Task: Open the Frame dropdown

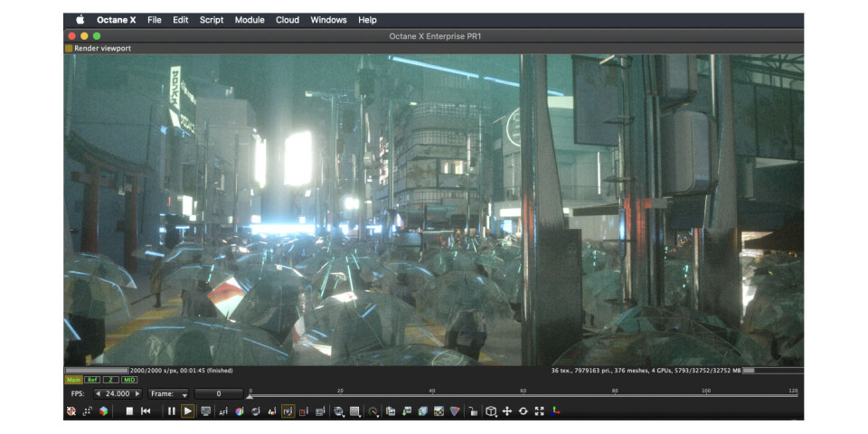Action: click(x=170, y=394)
